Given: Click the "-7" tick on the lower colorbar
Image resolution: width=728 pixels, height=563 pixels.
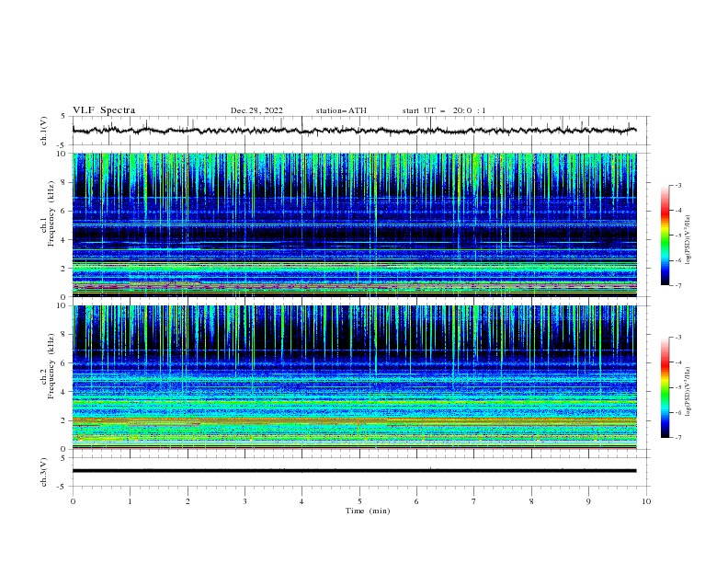Looking at the screenshot, I should click(677, 438).
